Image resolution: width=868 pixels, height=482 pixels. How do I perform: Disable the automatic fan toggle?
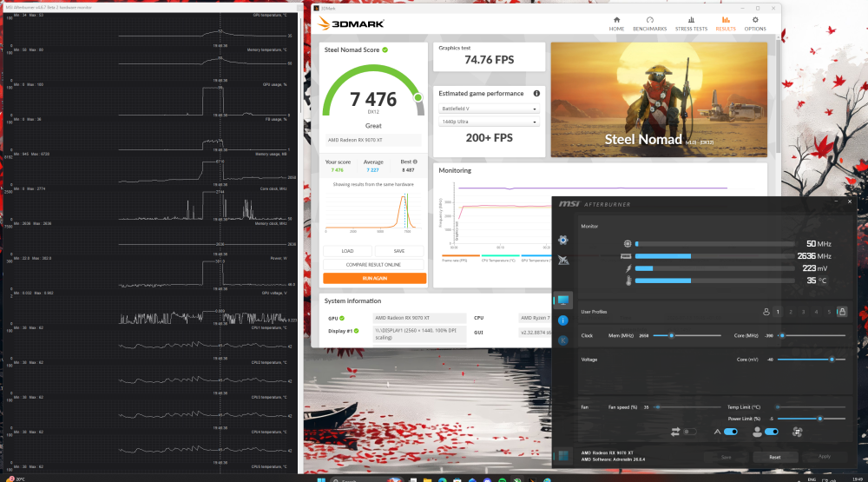click(x=731, y=432)
